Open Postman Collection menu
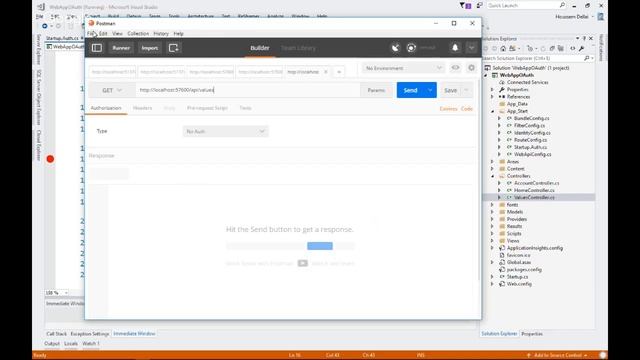640x360 pixels. (x=138, y=33)
